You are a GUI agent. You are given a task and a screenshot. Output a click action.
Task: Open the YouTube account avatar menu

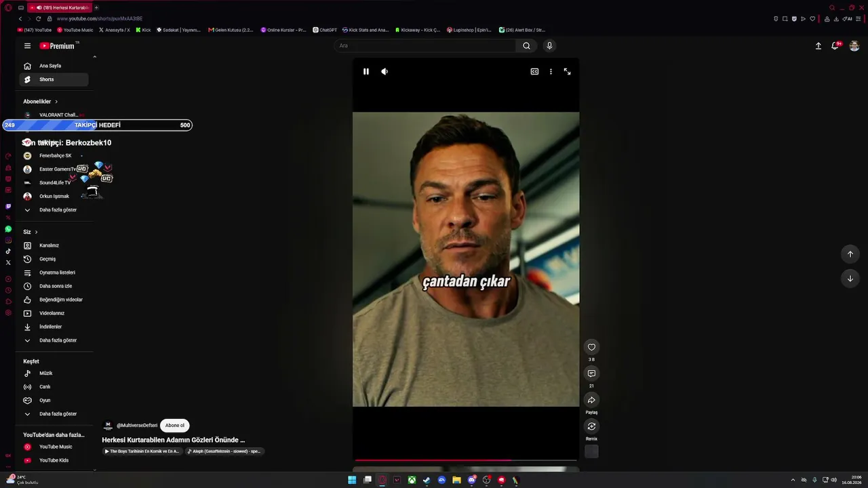(x=854, y=46)
